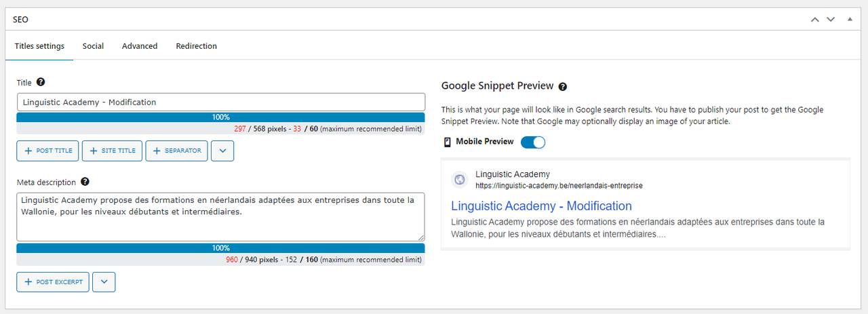Image resolution: width=868 pixels, height=314 pixels.
Task: Add Separator tag to title
Action: 176,151
